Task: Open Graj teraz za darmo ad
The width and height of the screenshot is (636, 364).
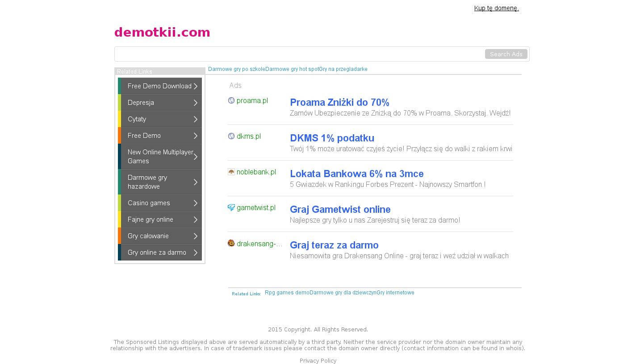Action: tap(334, 245)
